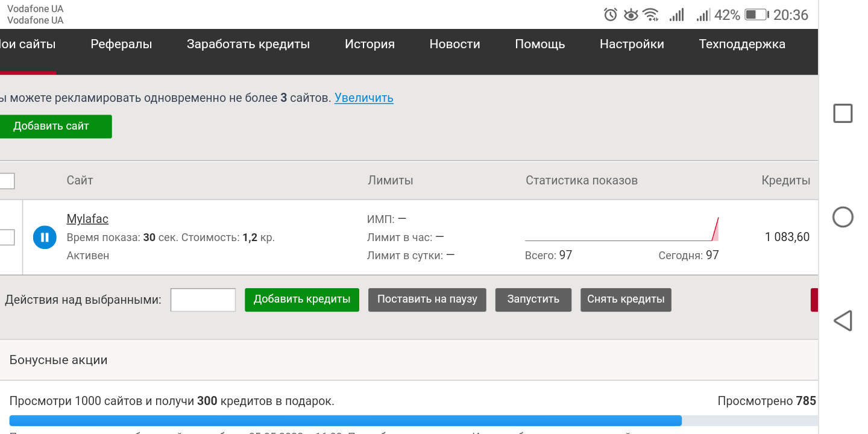The image size is (868, 434).
Task: Tap the battery indicator icon
Action: (755, 15)
